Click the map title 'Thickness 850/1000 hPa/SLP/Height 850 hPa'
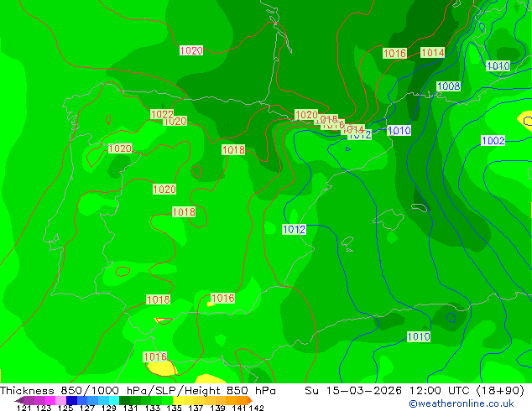This screenshot has height=411, width=532. point(138,391)
